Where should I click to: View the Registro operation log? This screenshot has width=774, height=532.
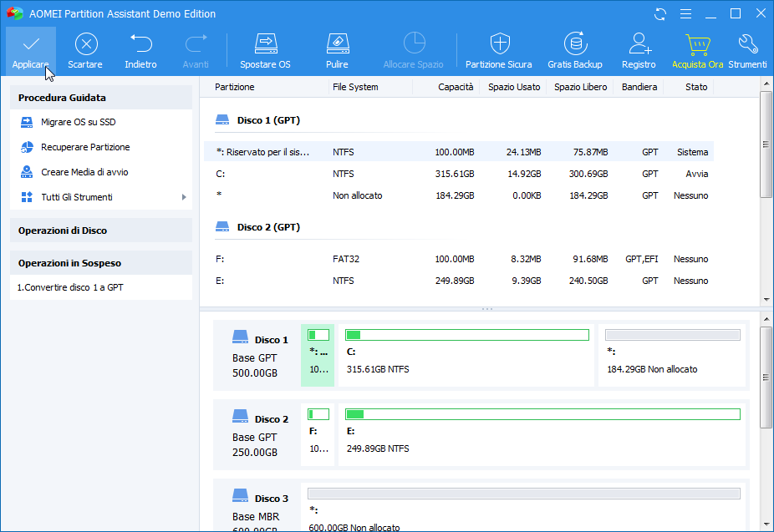click(639, 48)
